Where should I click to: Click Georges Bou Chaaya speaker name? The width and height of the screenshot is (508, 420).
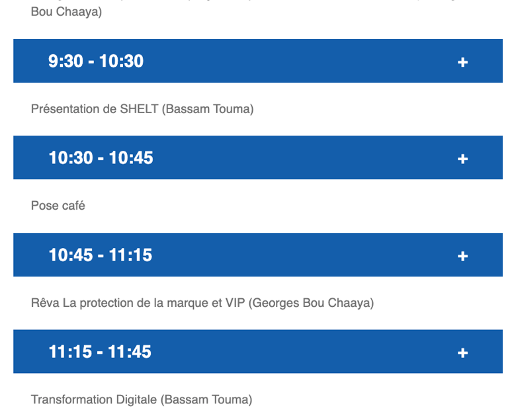click(x=311, y=303)
